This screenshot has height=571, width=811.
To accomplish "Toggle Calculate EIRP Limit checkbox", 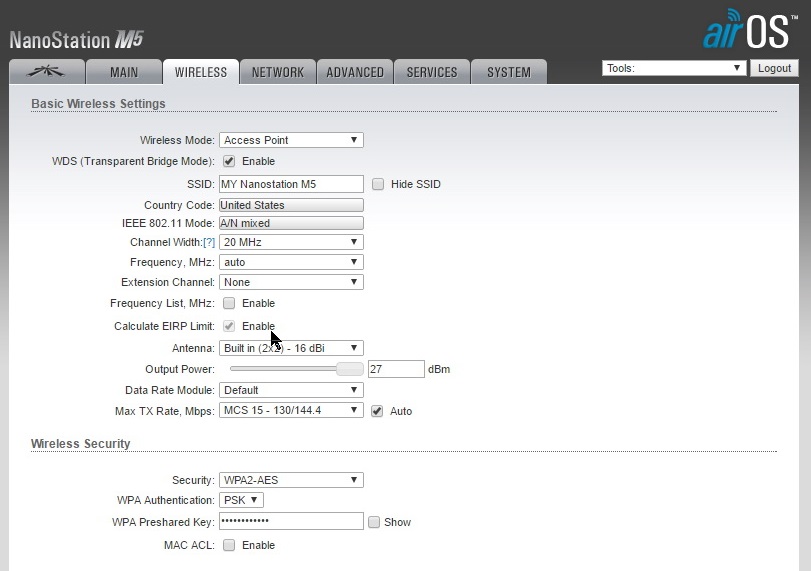I will tap(229, 326).
